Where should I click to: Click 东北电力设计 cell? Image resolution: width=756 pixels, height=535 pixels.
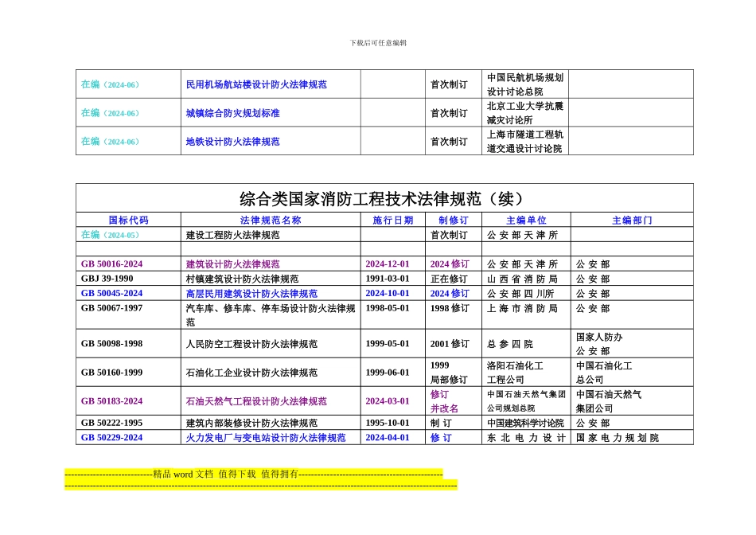click(x=526, y=438)
